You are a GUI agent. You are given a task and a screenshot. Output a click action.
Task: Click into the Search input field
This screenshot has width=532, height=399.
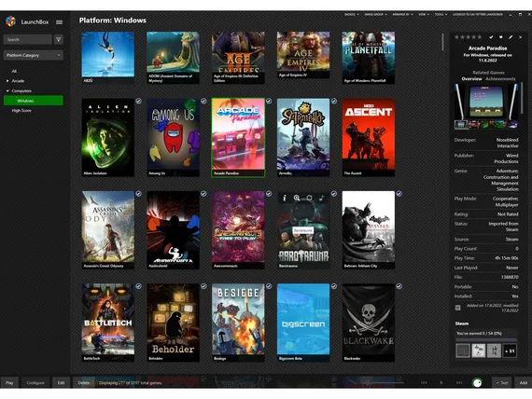(x=28, y=40)
